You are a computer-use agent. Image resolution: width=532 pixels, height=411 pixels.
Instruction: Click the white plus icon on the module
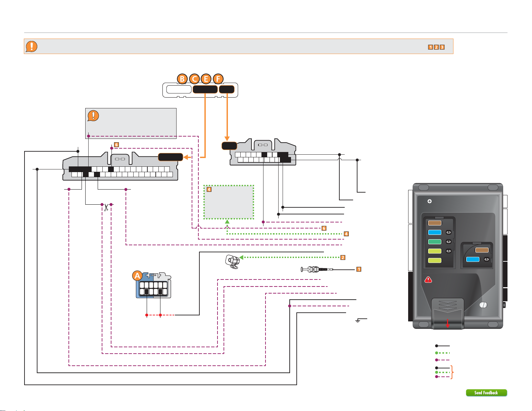pos(429,201)
